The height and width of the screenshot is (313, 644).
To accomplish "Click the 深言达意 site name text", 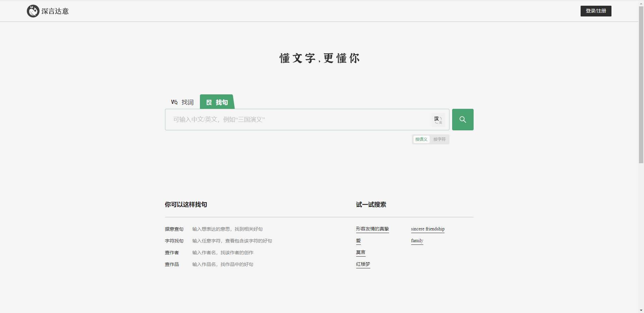I will (55, 11).
